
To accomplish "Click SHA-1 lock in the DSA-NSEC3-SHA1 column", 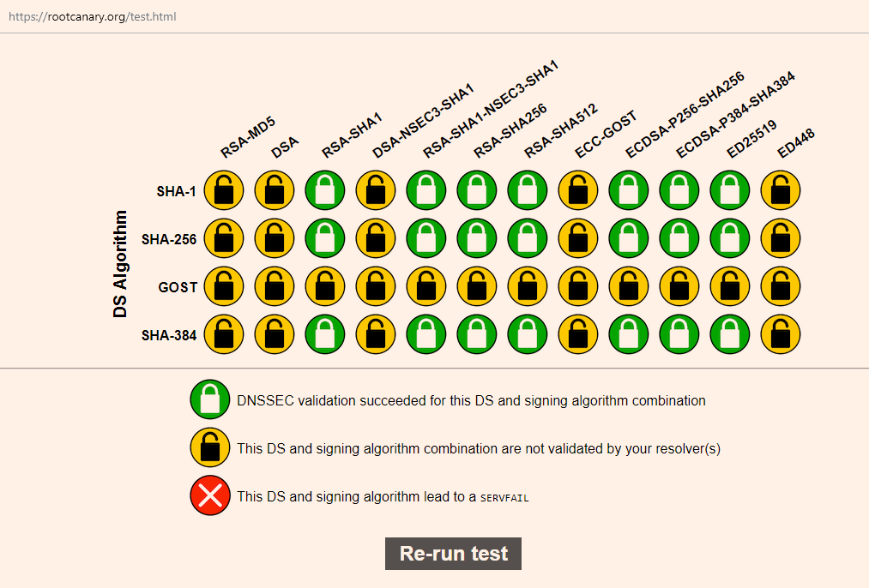I will tap(376, 190).
